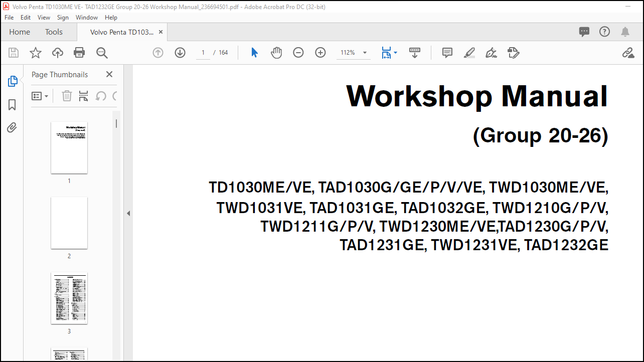Open the Edit menu
The width and height of the screenshot is (644, 362).
26,17
